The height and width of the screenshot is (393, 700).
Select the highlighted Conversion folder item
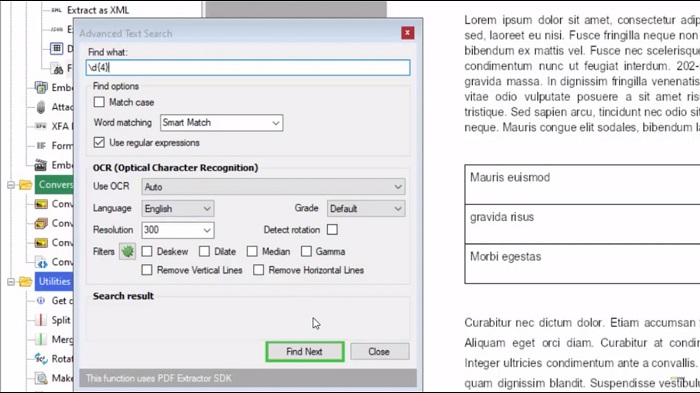(x=54, y=184)
